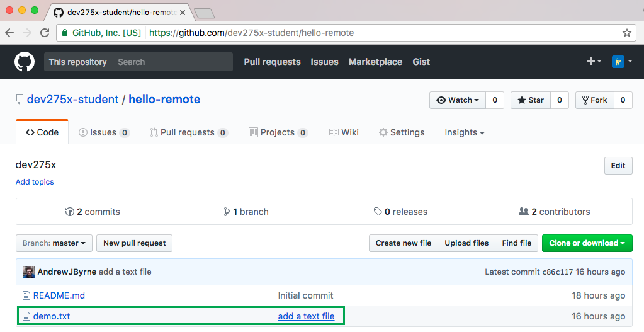The width and height of the screenshot is (644, 332).
Task: Open the Issues repository tab
Action: (104, 132)
